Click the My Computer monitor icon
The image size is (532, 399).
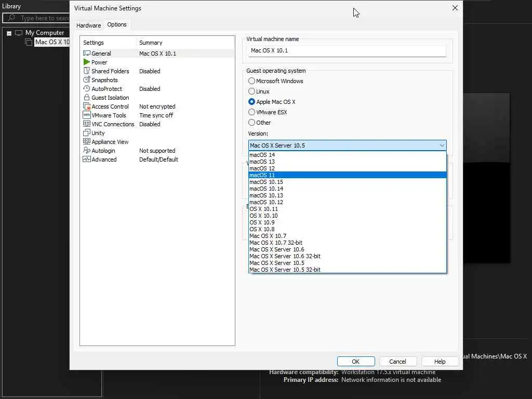[19, 33]
